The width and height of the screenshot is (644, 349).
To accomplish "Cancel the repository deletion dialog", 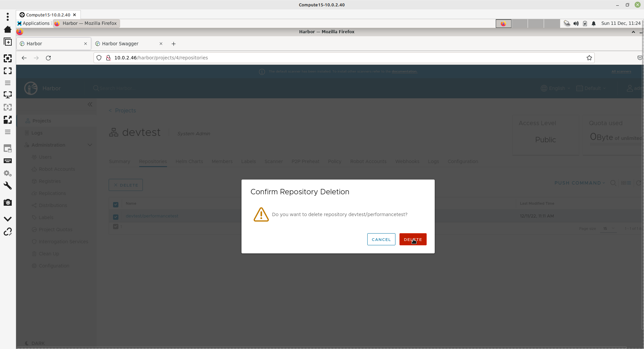I will 381,239.
